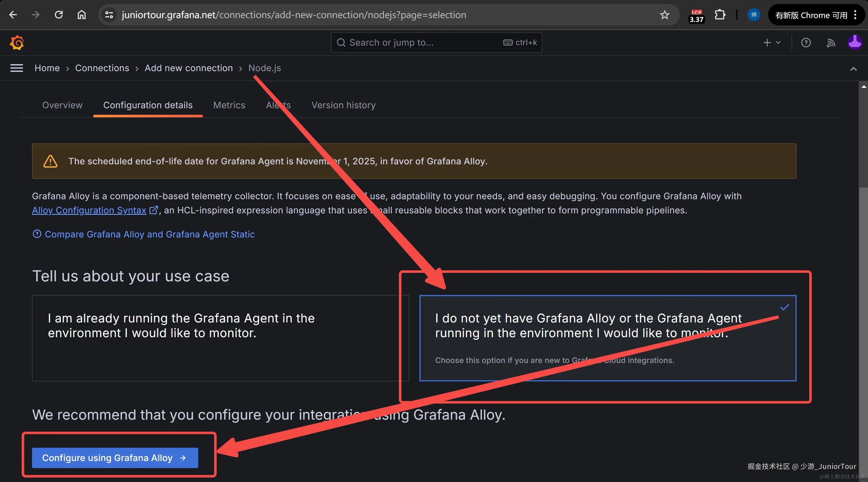Go to Home breadcrumb
Viewport: 868px width, 482px height.
tap(47, 68)
